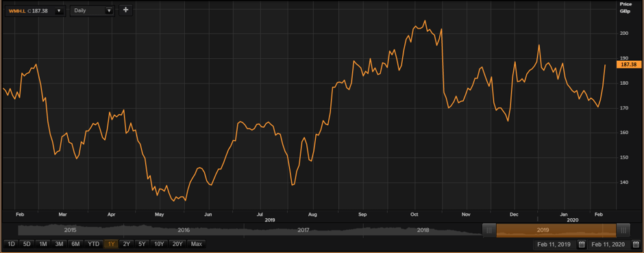Viewport: 644px width, 253px height.
Task: Click the Dec label on the x-axis
Action: [x=514, y=214]
